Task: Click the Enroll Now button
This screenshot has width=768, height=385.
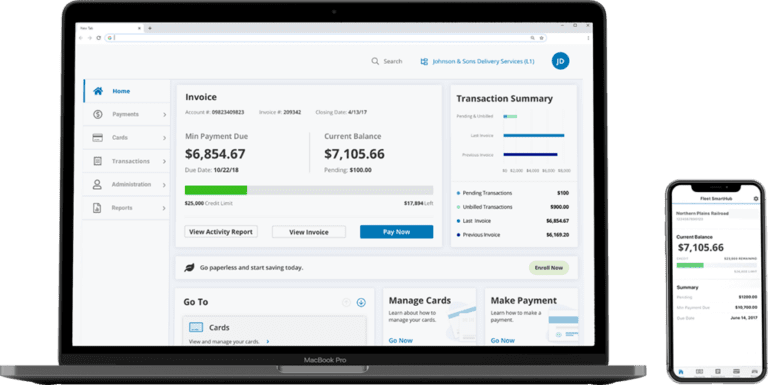Action: coord(549,268)
